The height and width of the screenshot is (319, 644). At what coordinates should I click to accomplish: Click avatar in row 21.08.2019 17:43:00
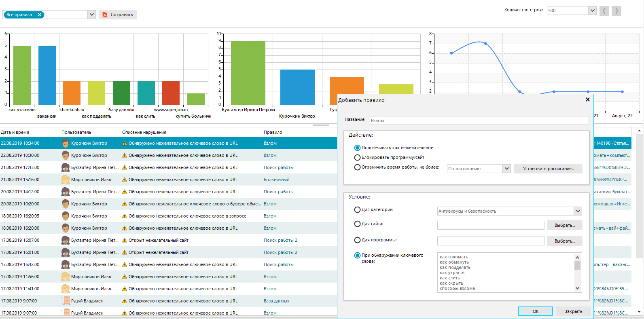(65, 167)
